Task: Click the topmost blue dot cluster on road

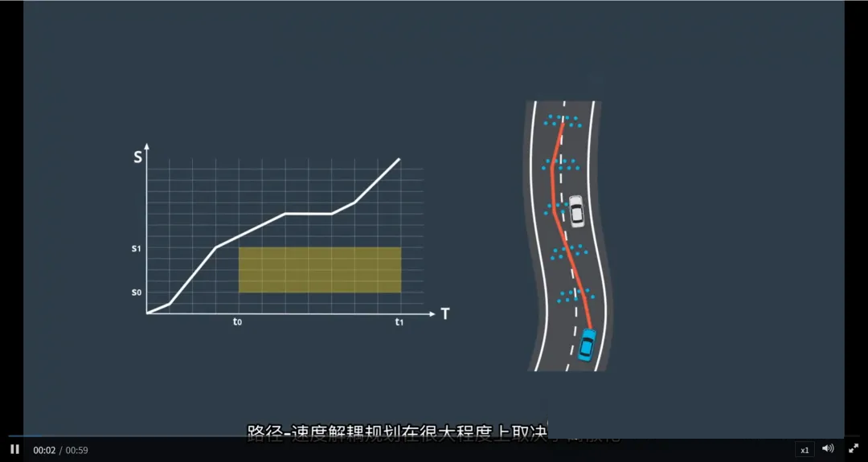Action: coord(563,121)
